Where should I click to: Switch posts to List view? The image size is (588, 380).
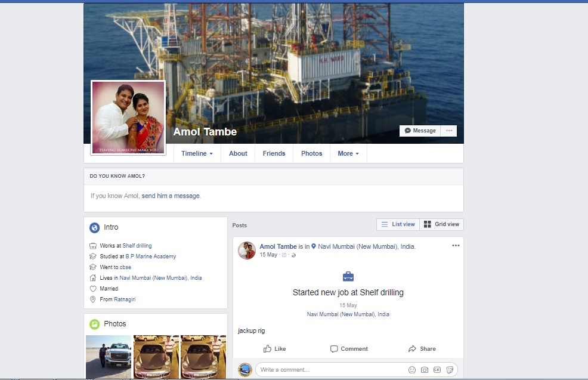pyautogui.click(x=398, y=224)
